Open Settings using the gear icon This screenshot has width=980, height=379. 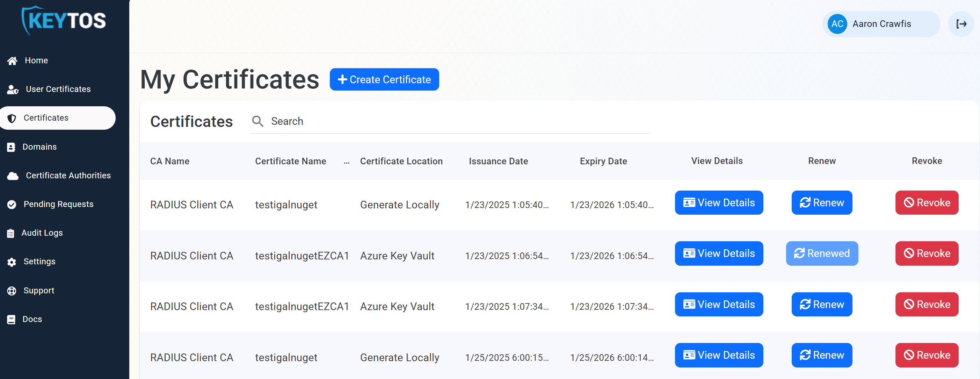[x=12, y=262]
